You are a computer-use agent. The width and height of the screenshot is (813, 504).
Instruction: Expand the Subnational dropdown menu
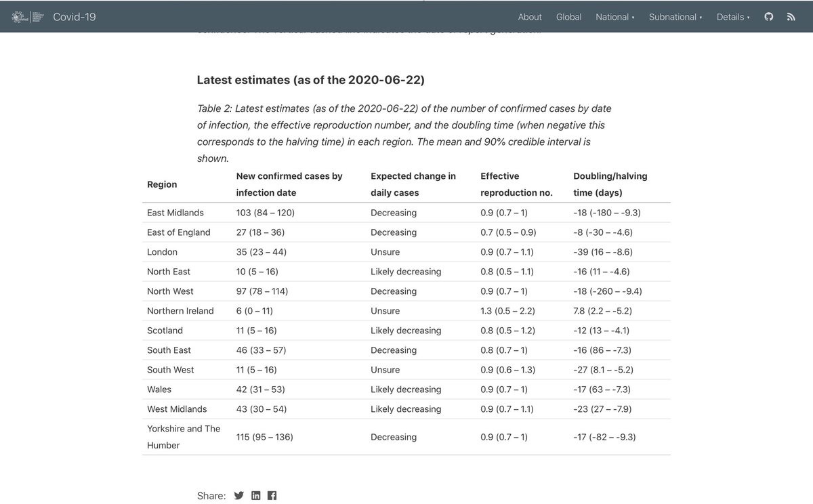675,17
